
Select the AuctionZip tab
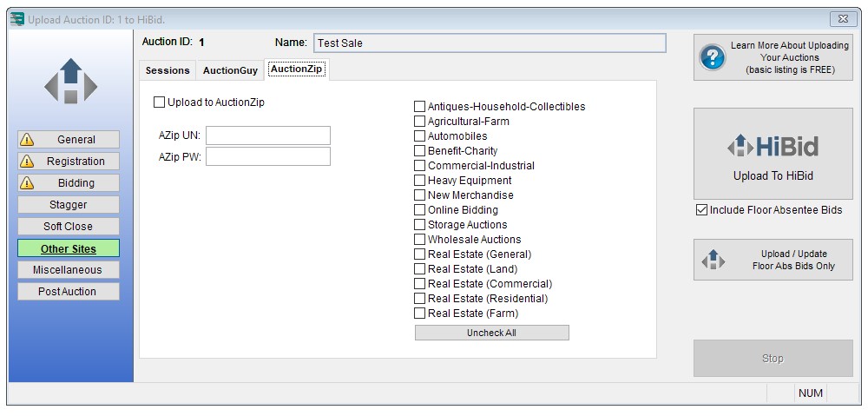pos(297,69)
